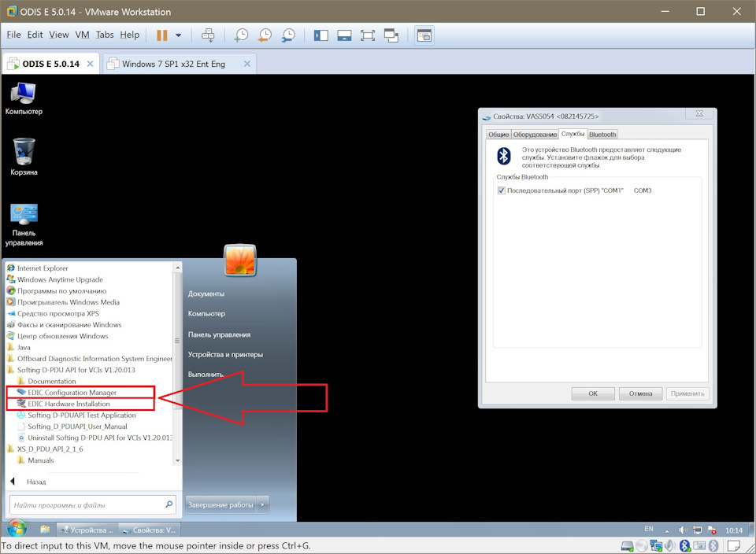Open the Tabs menu
Viewport: 756px width, 554px height.
tap(105, 35)
